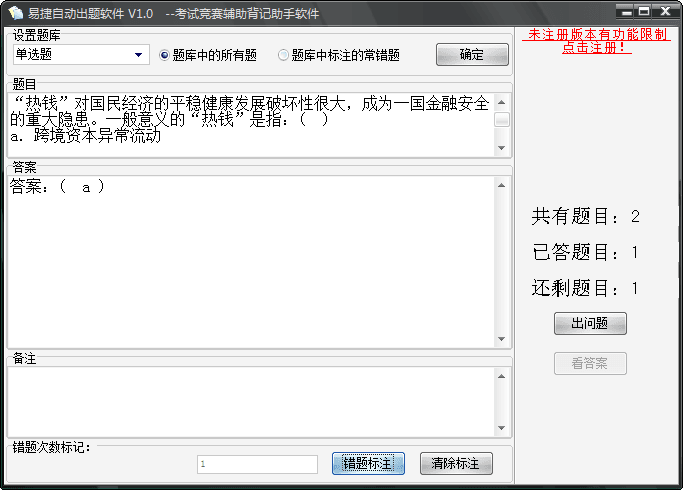Click the 出问题 button

point(590,323)
